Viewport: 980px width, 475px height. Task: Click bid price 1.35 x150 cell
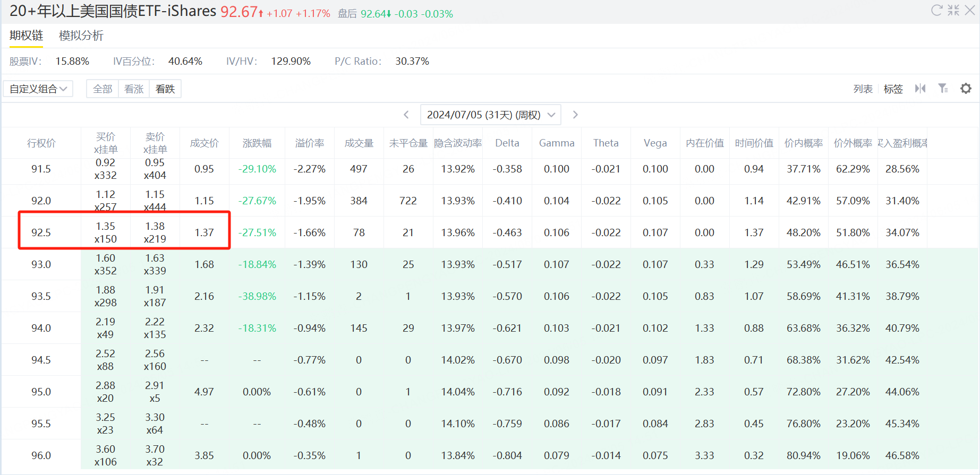coord(106,232)
